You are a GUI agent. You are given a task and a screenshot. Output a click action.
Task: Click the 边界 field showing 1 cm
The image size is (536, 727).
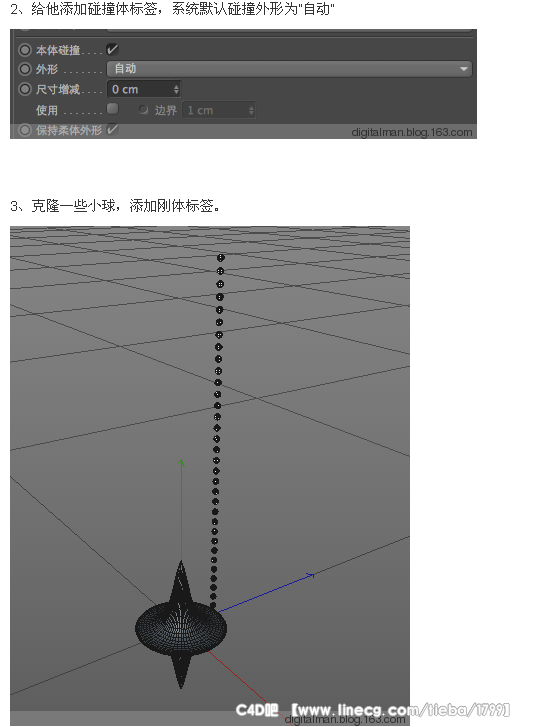[218, 110]
